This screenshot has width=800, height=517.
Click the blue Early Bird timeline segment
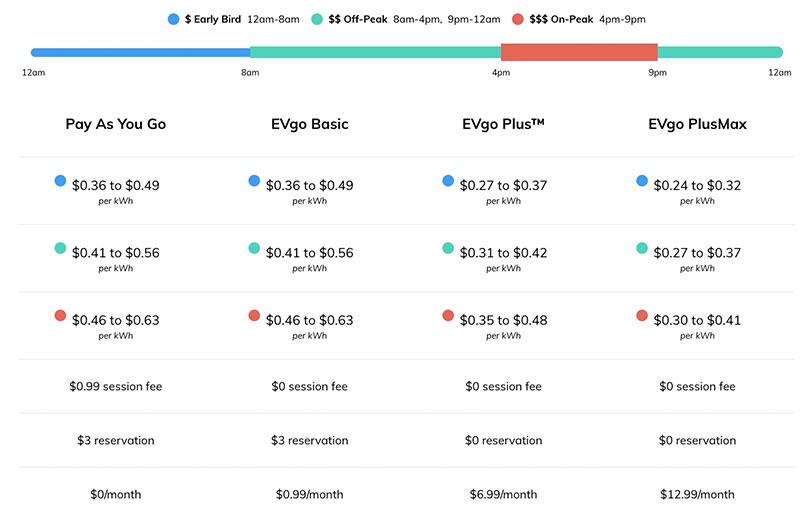140,52
